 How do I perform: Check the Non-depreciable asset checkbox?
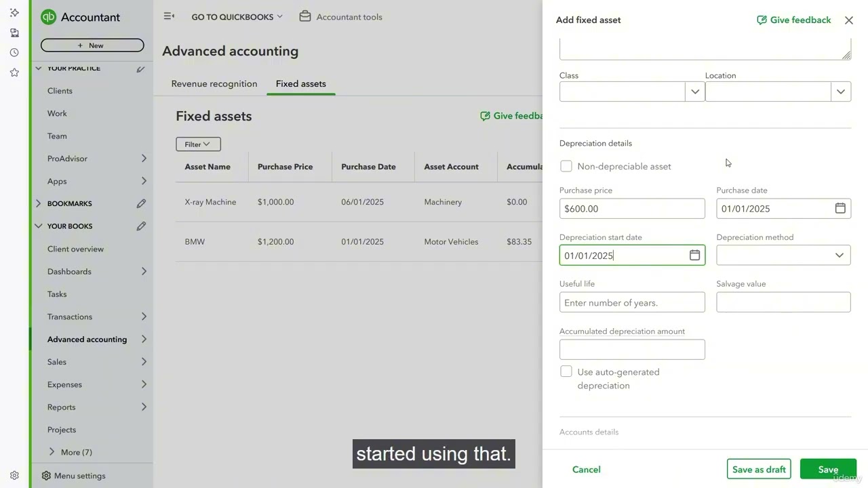point(566,166)
